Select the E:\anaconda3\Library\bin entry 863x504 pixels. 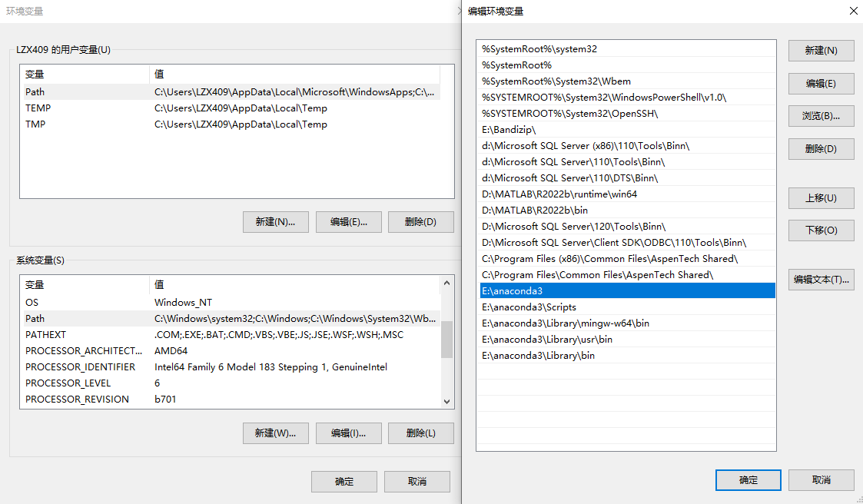627,356
